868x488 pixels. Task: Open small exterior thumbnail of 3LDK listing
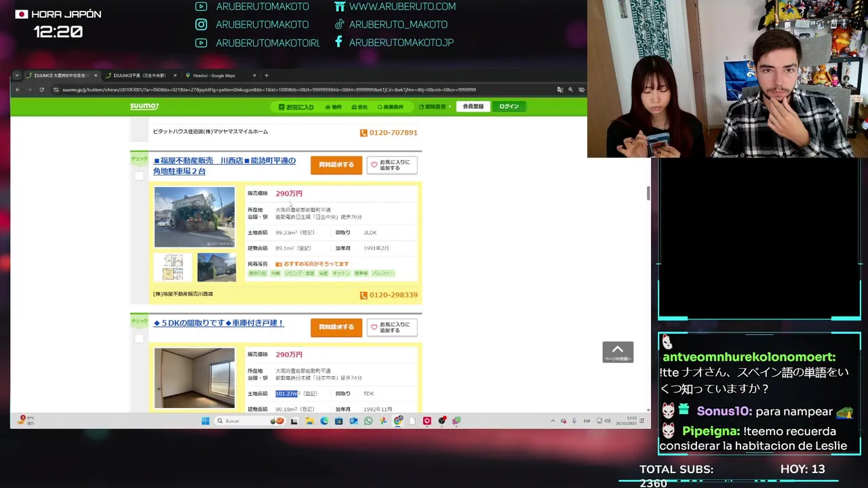pyautogui.click(x=216, y=267)
